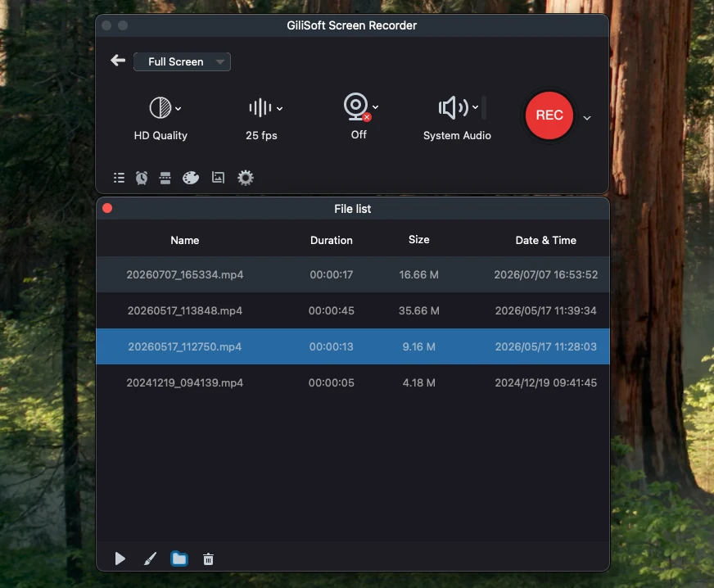The height and width of the screenshot is (588, 714).
Task: Click the Size column header
Action: pos(419,240)
